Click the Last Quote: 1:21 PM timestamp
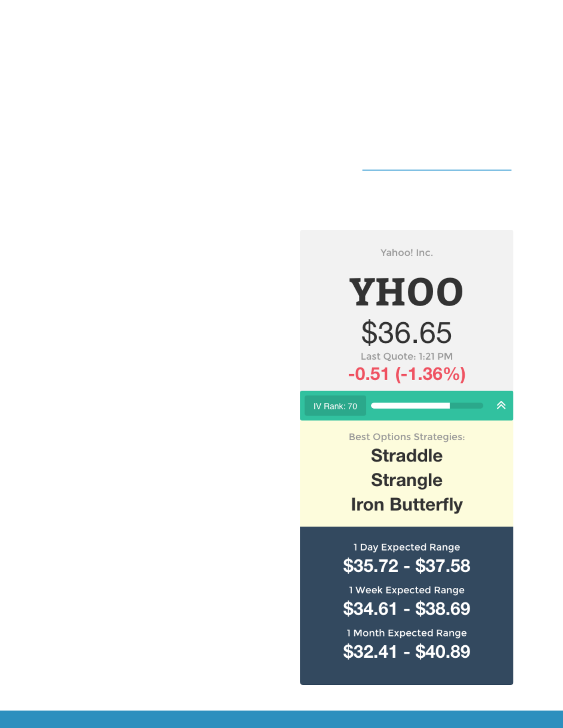The height and width of the screenshot is (728, 563). pos(407,356)
